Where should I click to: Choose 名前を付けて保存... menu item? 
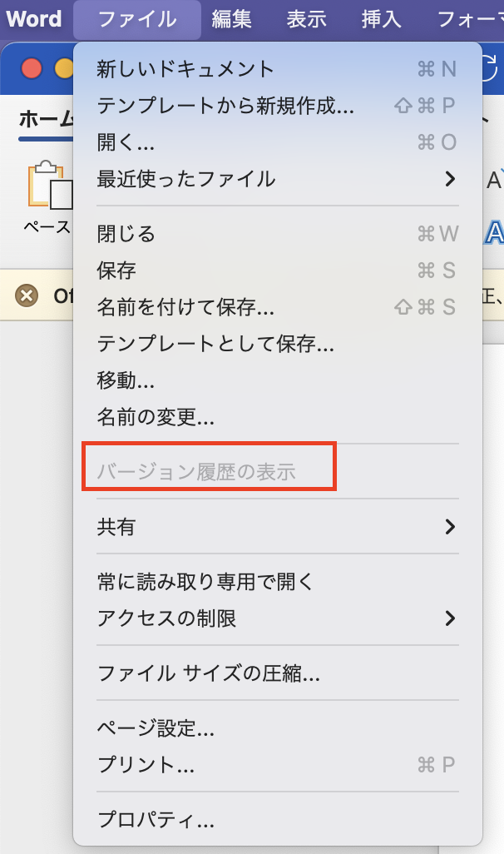[185, 307]
